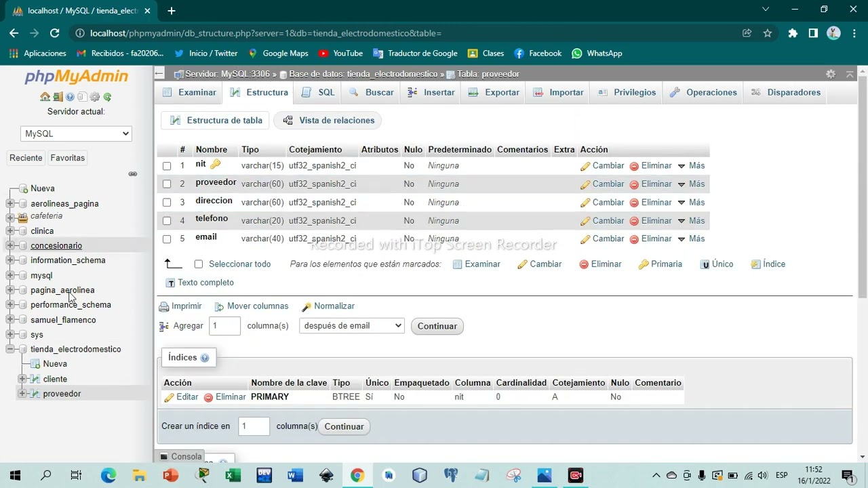Click the Imprimir printer icon
Screen dimensions: 868x488
[x=163, y=306]
